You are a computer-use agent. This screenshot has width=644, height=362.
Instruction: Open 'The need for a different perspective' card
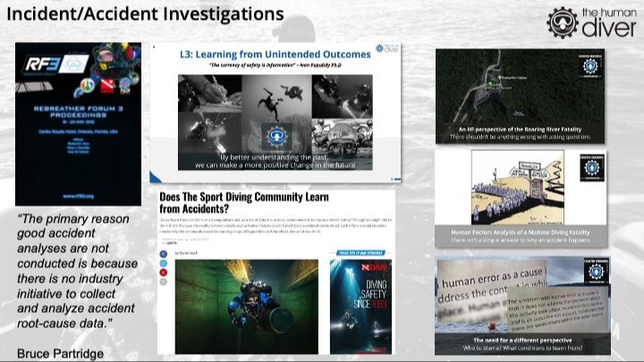point(522,306)
